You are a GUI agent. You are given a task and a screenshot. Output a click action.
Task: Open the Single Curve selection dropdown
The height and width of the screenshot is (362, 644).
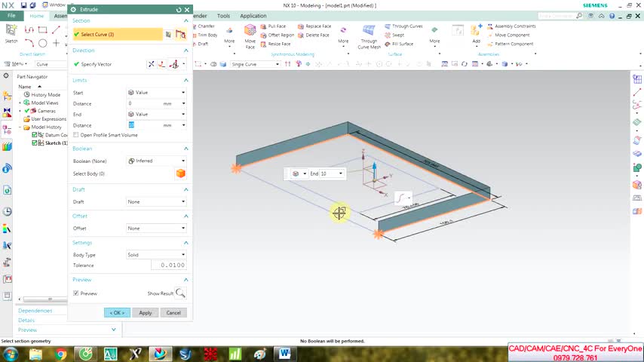[255, 64]
